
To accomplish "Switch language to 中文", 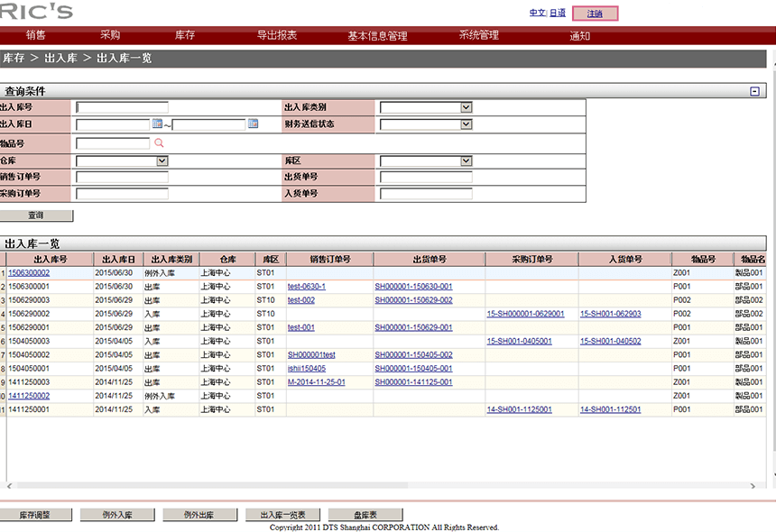I will [537, 14].
